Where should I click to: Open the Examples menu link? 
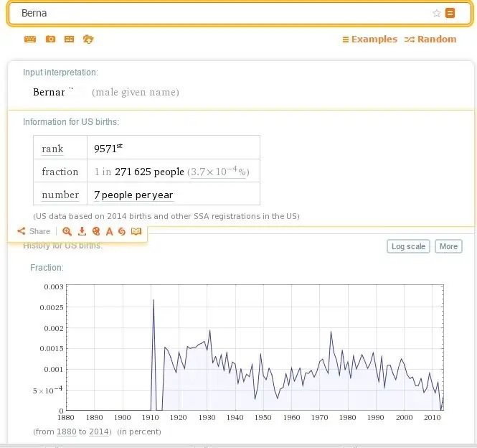click(369, 39)
